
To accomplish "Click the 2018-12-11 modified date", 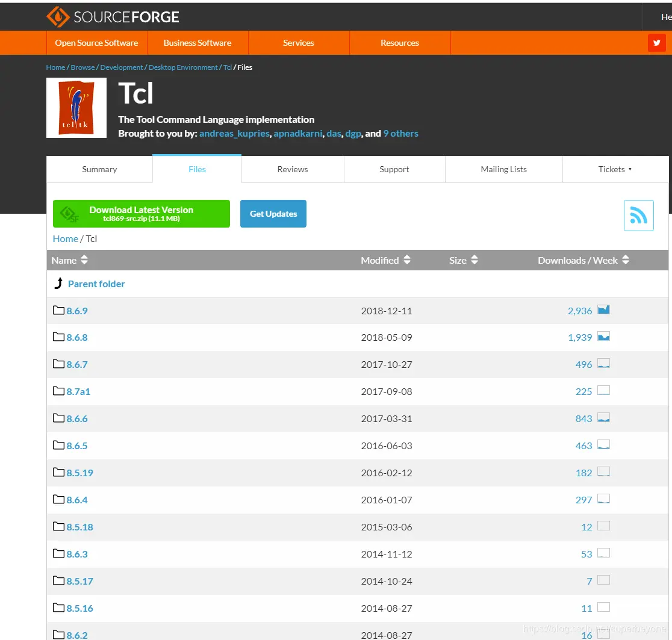I will pos(387,311).
